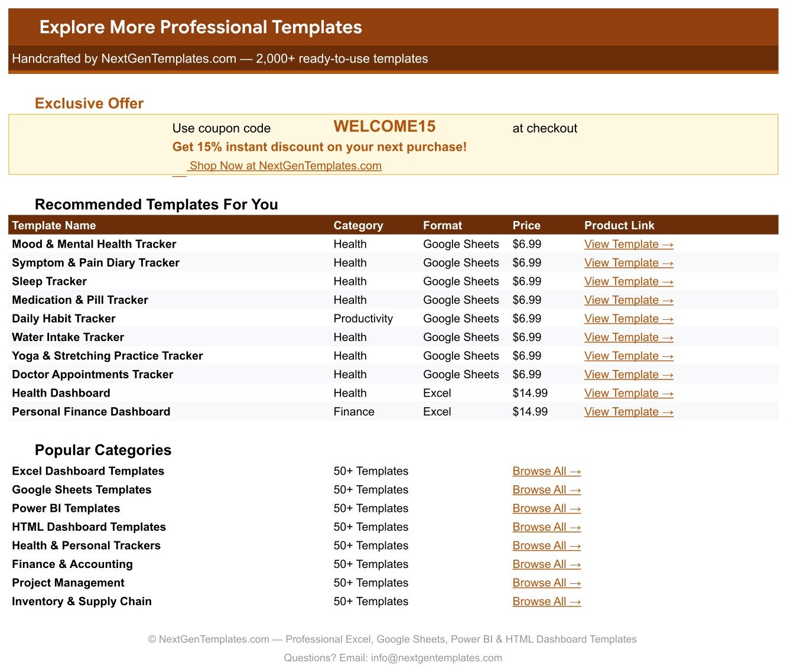The image size is (787, 672).
Task: Select the Health Dashboard name cell
Action: point(61,393)
